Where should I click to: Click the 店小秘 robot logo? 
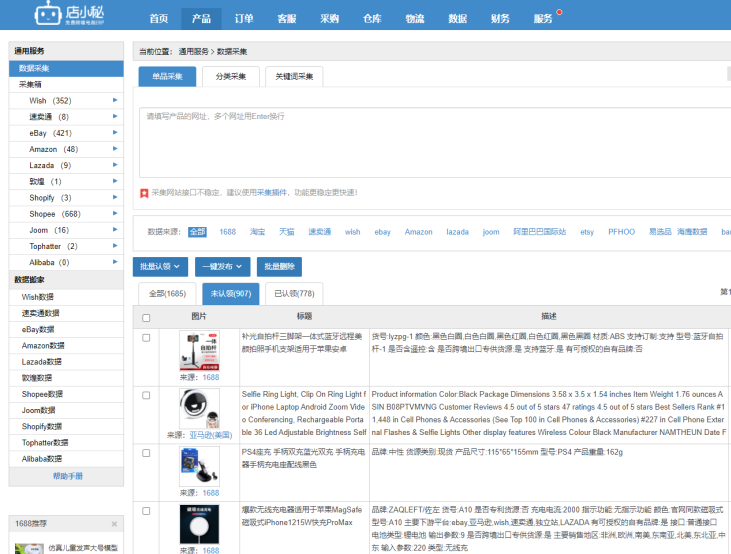(69, 14)
